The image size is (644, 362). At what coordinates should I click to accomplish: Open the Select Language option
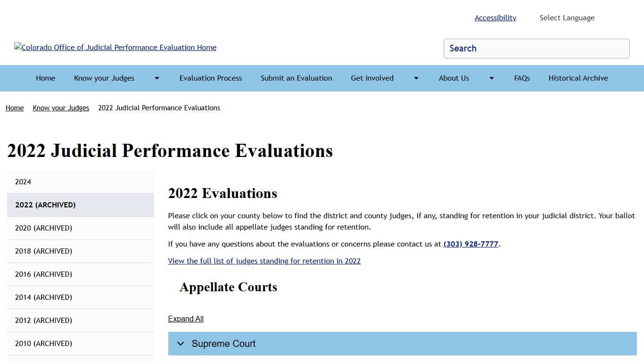(x=567, y=17)
